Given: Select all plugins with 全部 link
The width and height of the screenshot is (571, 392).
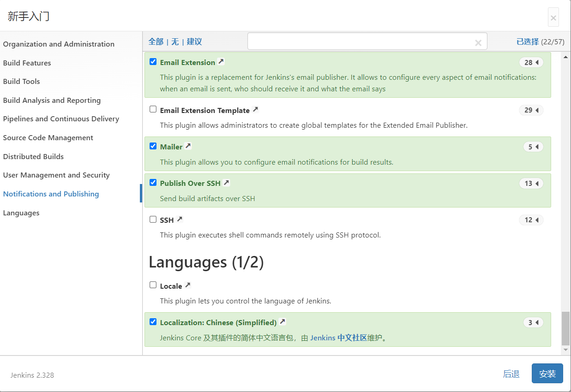Looking at the screenshot, I should (x=156, y=42).
